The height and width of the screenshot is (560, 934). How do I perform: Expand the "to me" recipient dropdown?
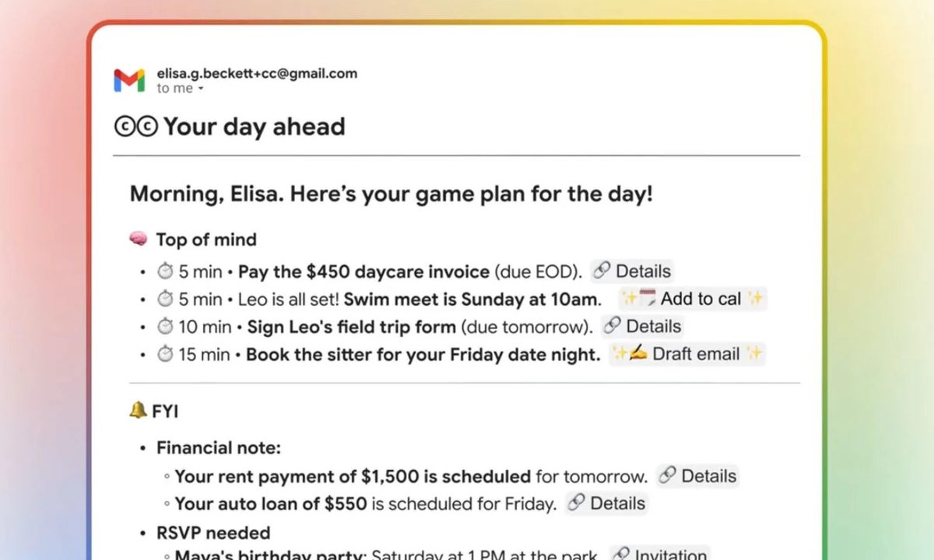(x=201, y=89)
